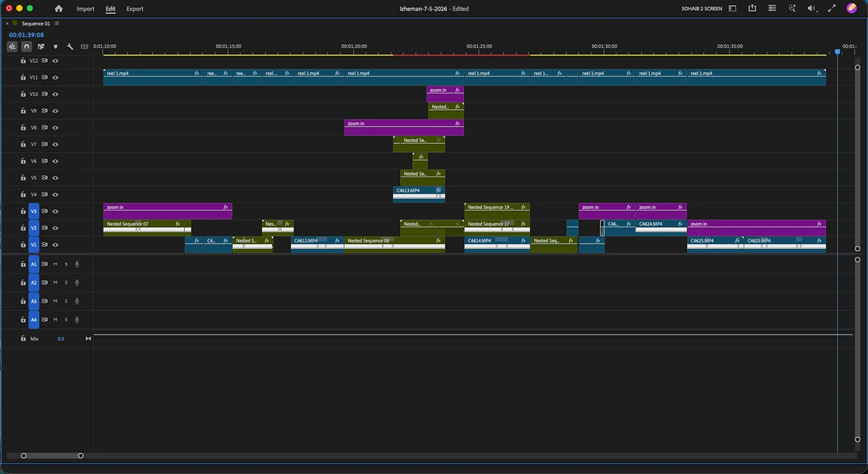Click the Mix volume value 0.0
Image resolution: width=868 pixels, height=474 pixels.
(x=61, y=339)
